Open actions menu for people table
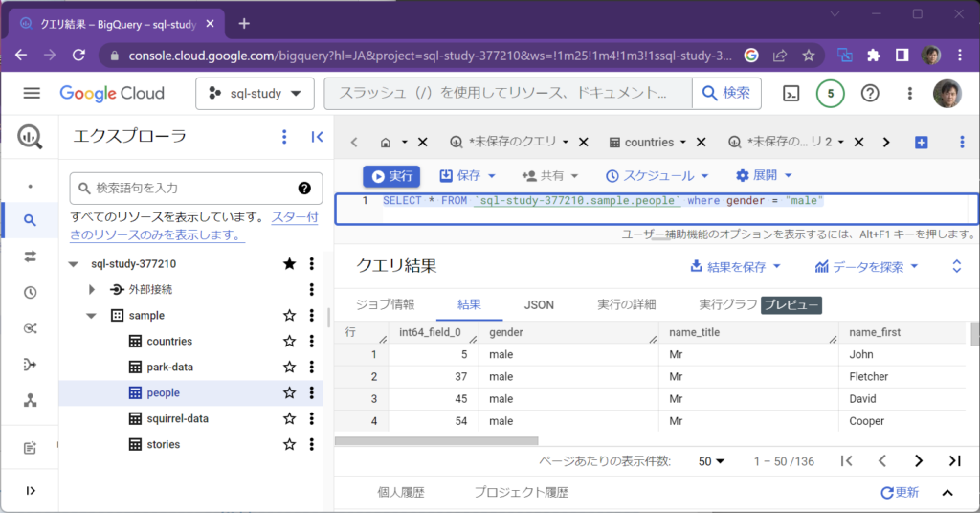The height and width of the screenshot is (513, 980). [x=311, y=393]
